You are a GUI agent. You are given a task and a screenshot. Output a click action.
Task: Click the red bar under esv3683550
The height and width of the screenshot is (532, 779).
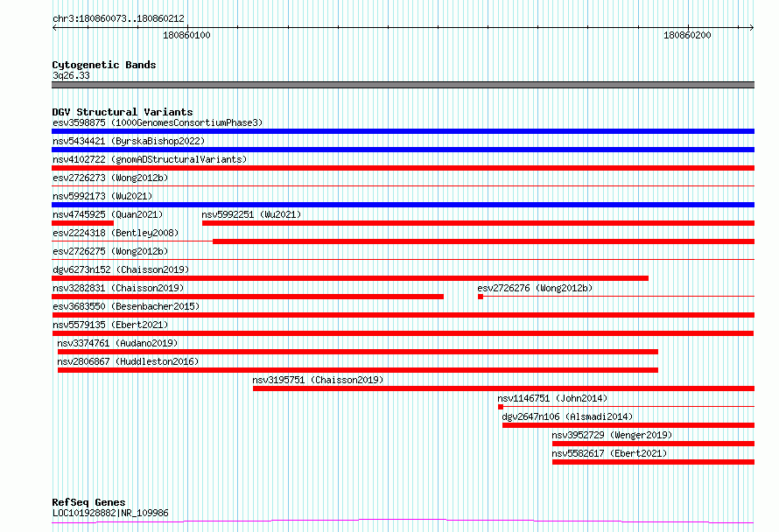tap(403, 315)
